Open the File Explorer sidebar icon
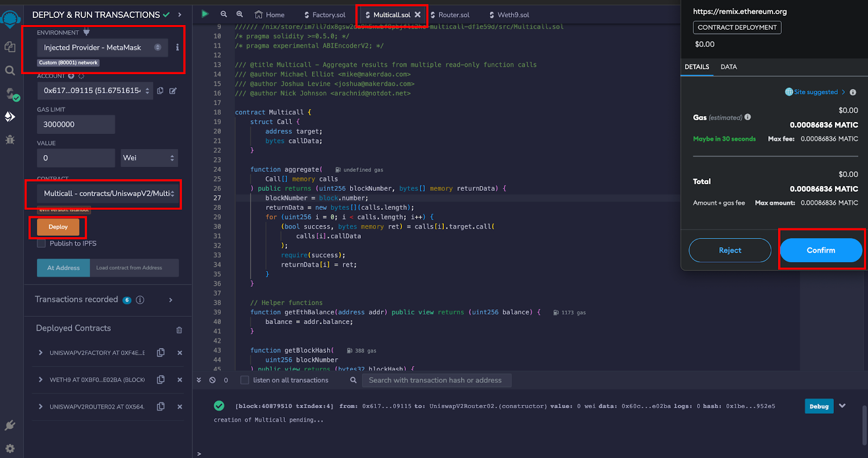Viewport: 868px width, 458px height. coord(10,47)
